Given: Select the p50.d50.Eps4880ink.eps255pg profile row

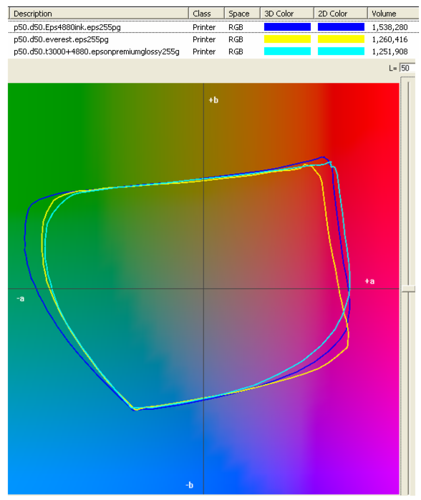Looking at the screenshot, I should click(x=213, y=27).
